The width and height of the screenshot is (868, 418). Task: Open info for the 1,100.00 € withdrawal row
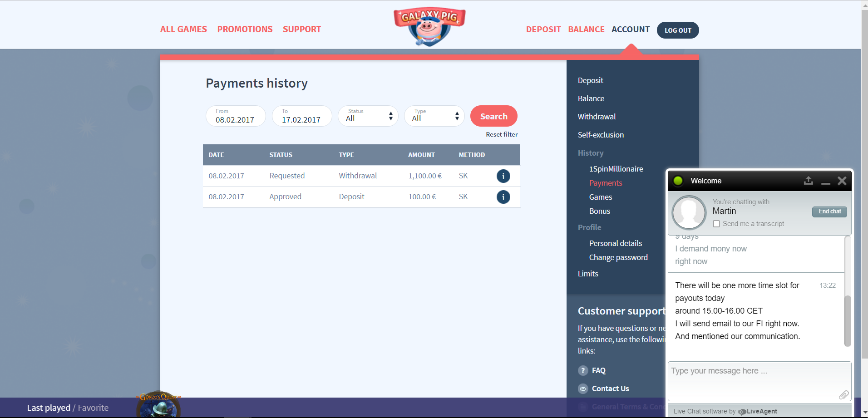click(x=503, y=176)
